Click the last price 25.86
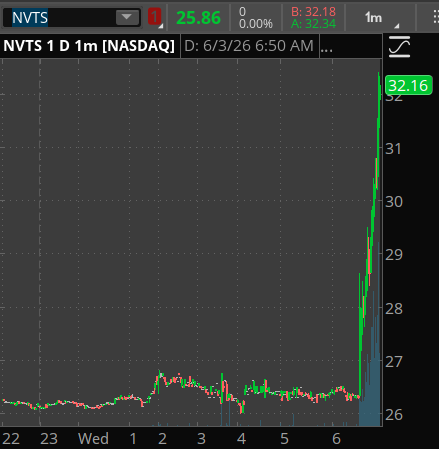 coord(198,18)
